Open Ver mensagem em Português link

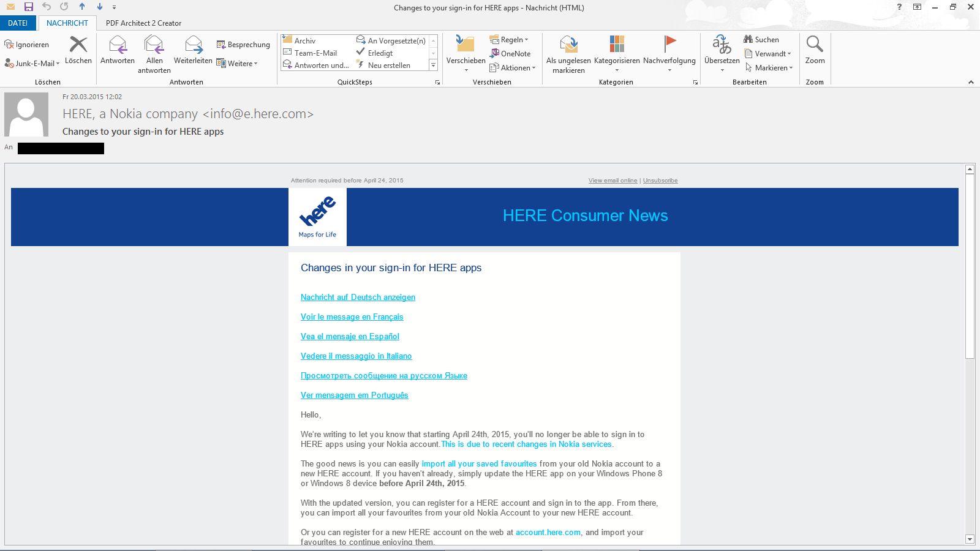pyautogui.click(x=354, y=395)
